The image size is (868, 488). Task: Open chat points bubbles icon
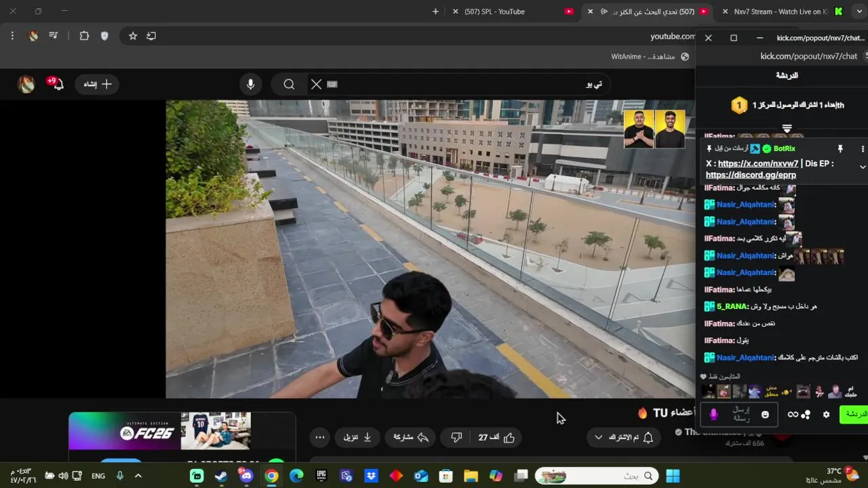(x=806, y=414)
